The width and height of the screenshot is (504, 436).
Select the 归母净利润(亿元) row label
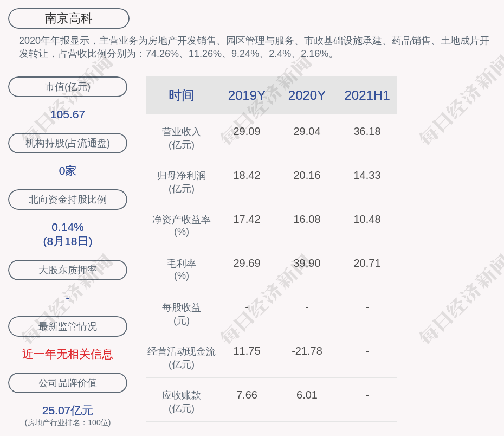(x=182, y=182)
